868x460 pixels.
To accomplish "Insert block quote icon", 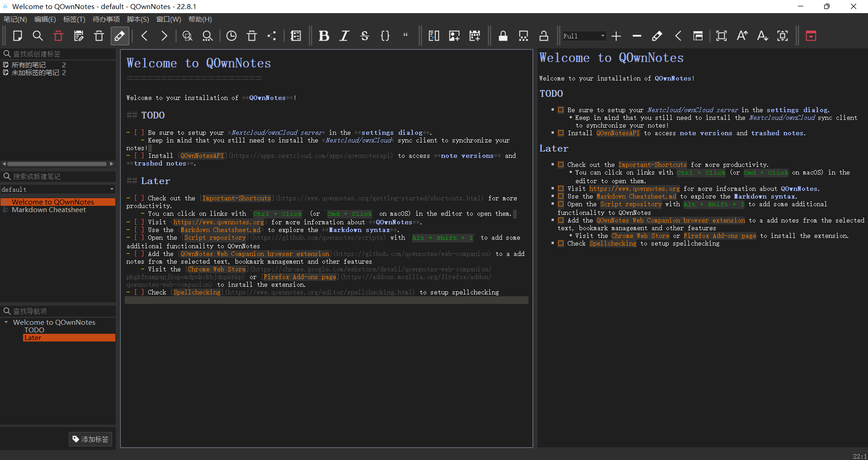I will point(406,36).
